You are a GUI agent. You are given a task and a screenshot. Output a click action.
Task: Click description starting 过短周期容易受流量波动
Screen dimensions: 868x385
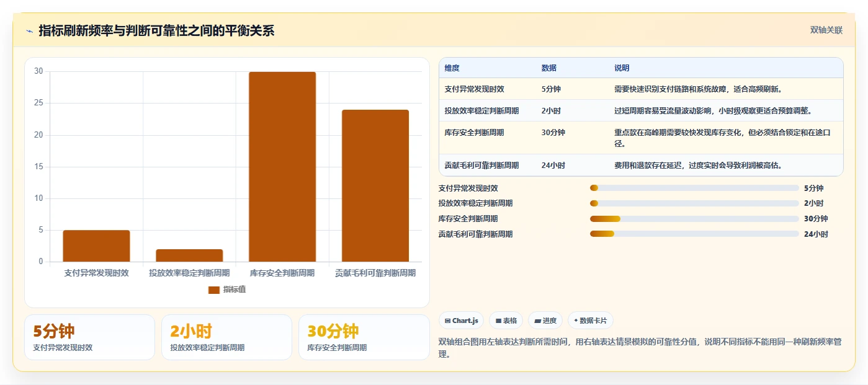click(x=714, y=110)
